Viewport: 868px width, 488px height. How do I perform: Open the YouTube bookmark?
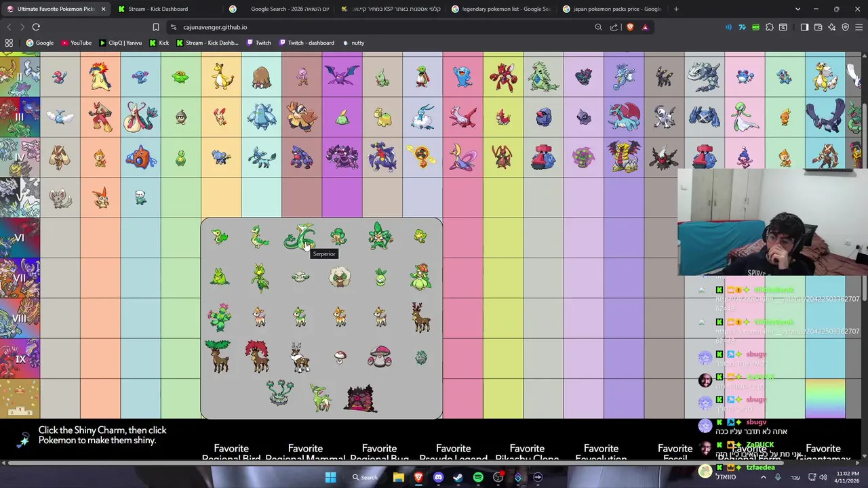tap(76, 43)
